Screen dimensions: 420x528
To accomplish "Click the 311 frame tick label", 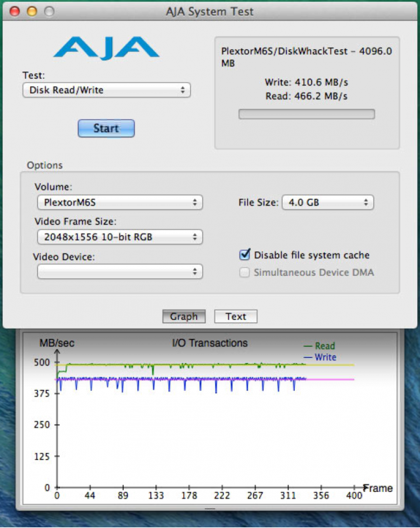I will tap(288, 496).
